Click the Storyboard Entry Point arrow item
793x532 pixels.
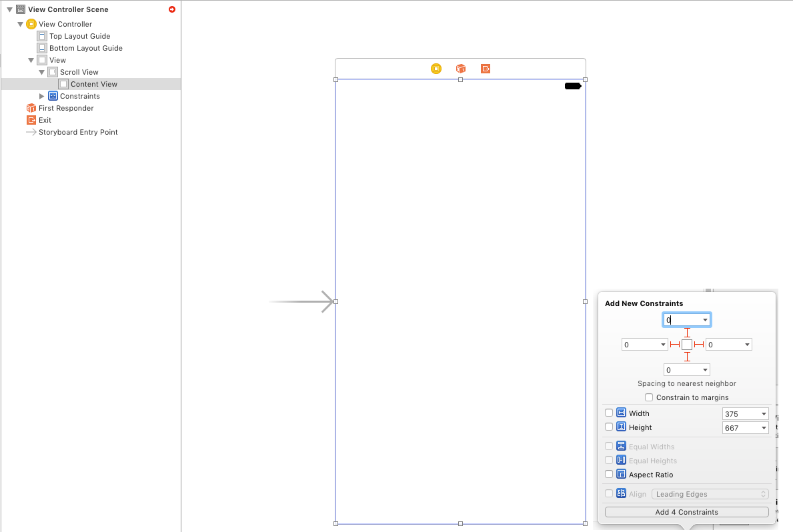31,131
